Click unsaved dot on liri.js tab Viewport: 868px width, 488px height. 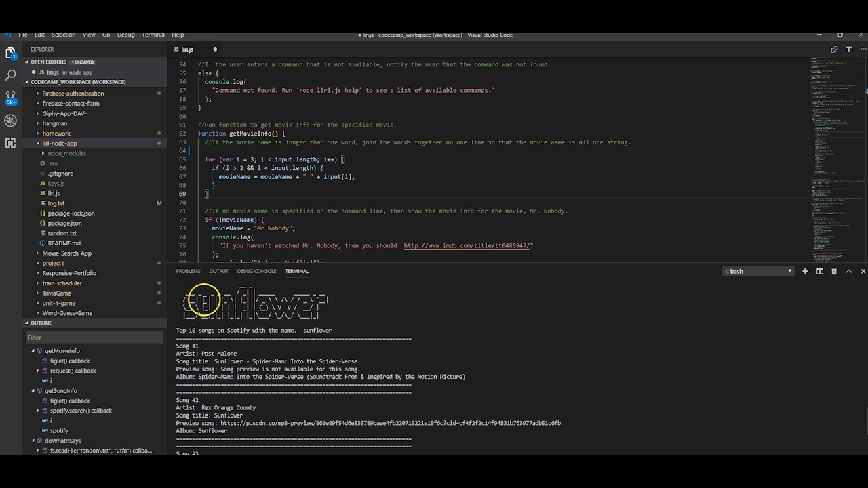point(215,49)
